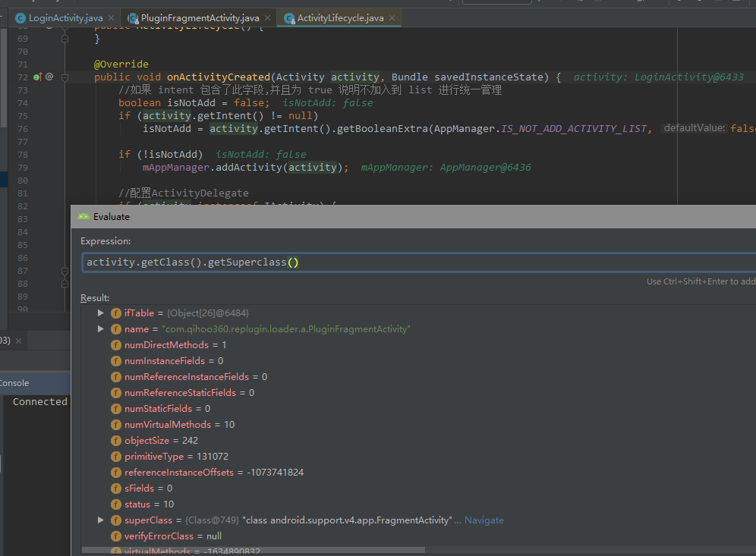The height and width of the screenshot is (556, 756).
Task: Toggle code fold marker at line 87
Action: (x=65, y=272)
